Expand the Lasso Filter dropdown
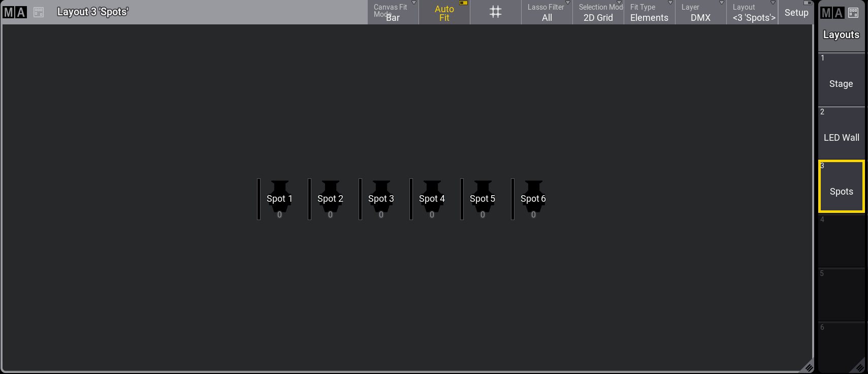Screen dimensions: 868x374 point(547,13)
